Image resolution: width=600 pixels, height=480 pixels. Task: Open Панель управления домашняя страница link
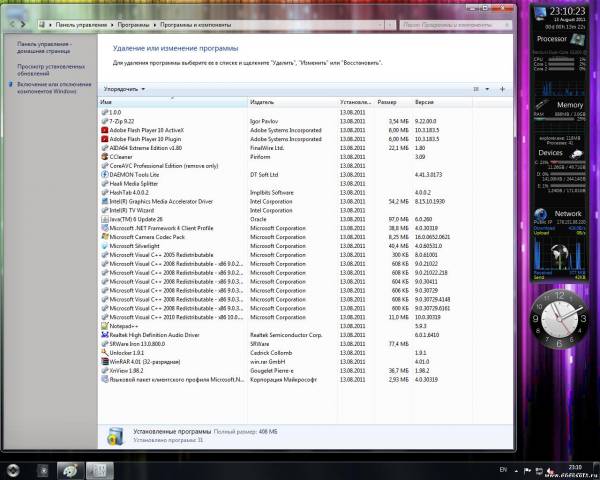(44, 47)
